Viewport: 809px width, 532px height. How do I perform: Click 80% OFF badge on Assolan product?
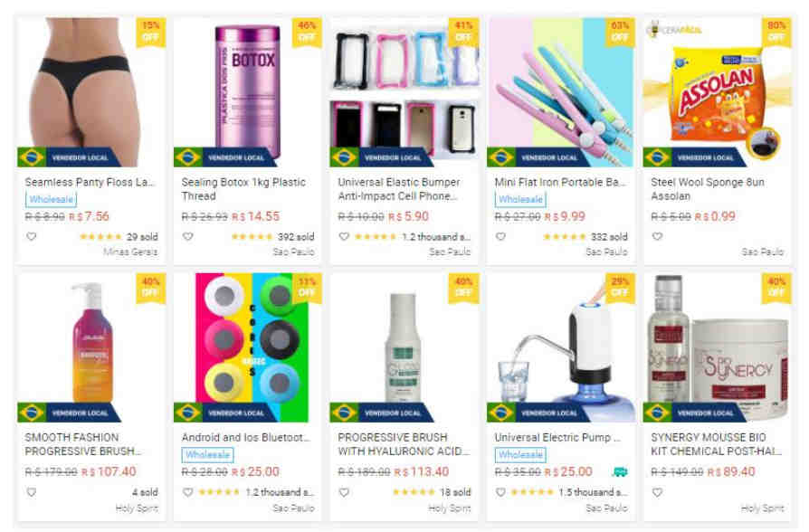776,32
